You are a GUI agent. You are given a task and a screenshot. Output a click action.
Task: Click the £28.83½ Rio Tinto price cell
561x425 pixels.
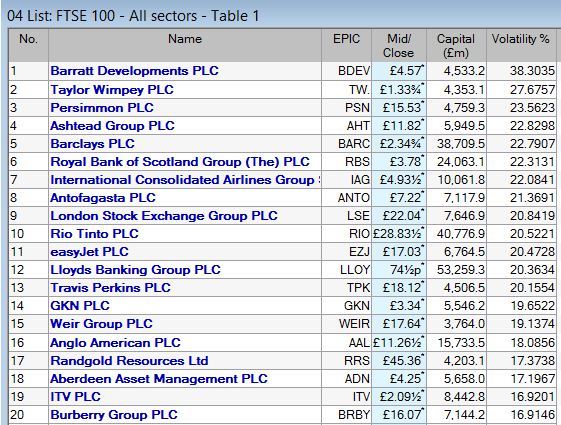[x=399, y=234]
